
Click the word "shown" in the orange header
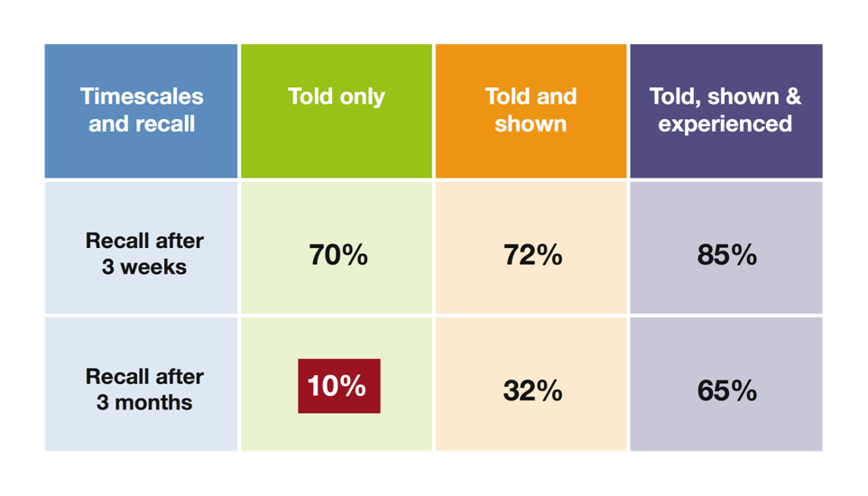click(x=531, y=124)
